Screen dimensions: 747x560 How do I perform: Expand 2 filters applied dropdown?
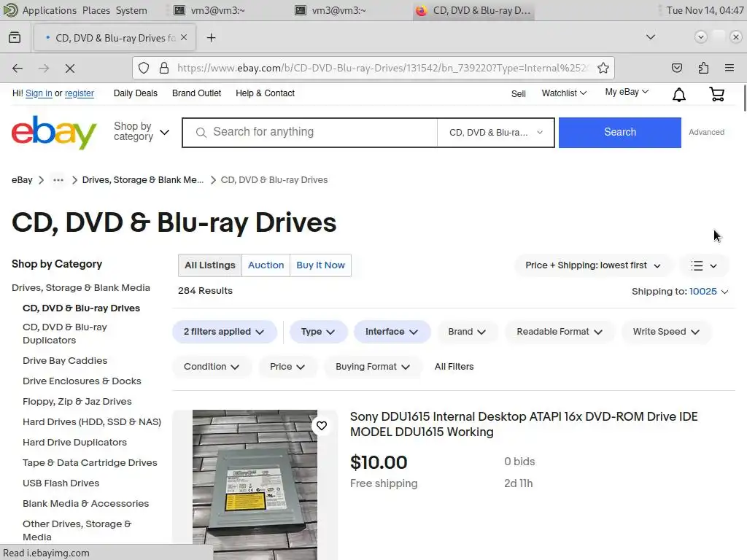(224, 332)
